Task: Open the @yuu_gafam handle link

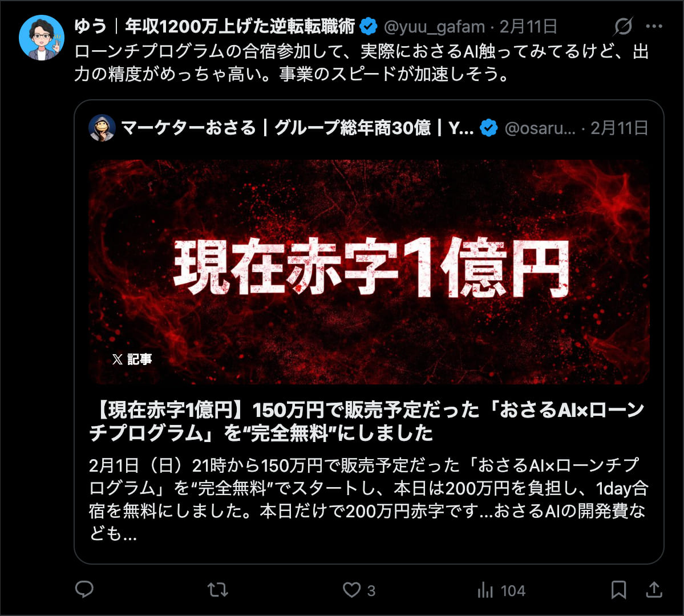Action: tap(435, 27)
